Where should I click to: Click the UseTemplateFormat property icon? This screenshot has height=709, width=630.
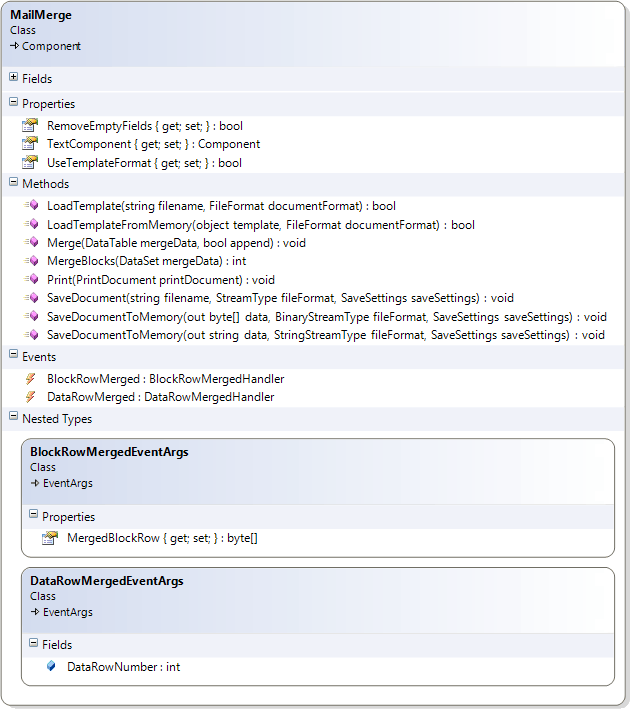tap(30, 163)
